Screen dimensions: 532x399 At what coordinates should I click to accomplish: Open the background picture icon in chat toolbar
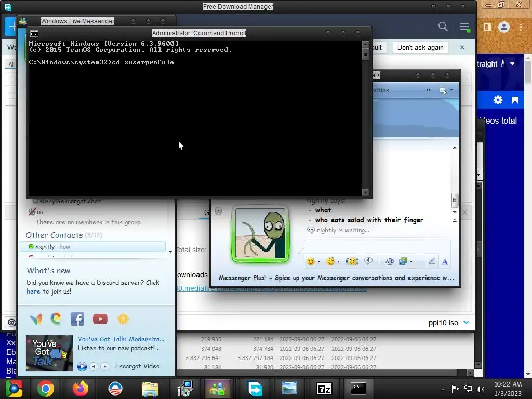pos(403,261)
